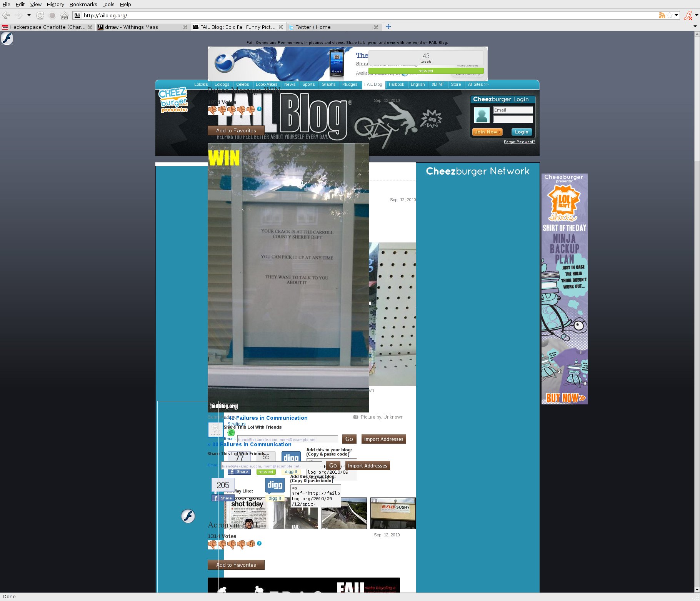Click the user avatar in Cheezburger Login
Viewport: 700px width, 601px height.
click(482, 115)
